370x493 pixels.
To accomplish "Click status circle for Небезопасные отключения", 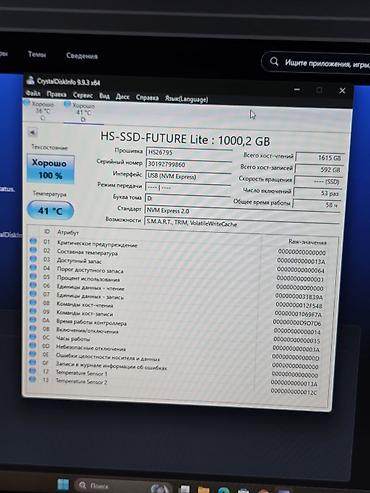I will point(33,345).
